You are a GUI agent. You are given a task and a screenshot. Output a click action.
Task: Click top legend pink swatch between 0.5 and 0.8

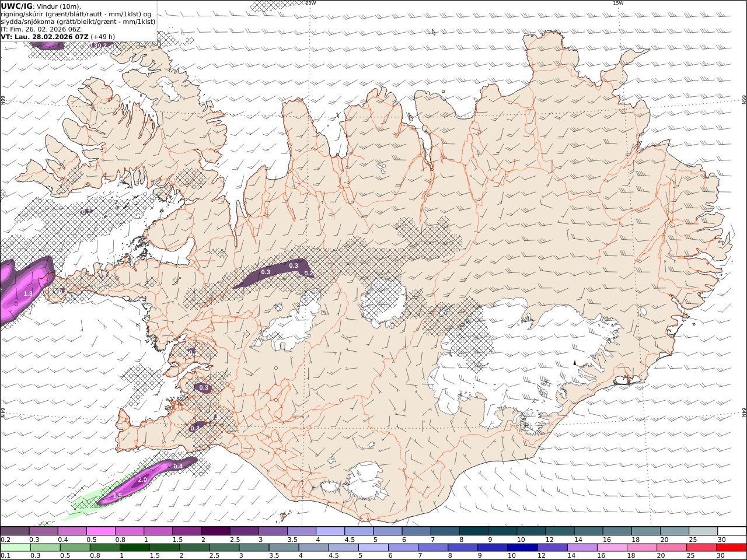101,531
